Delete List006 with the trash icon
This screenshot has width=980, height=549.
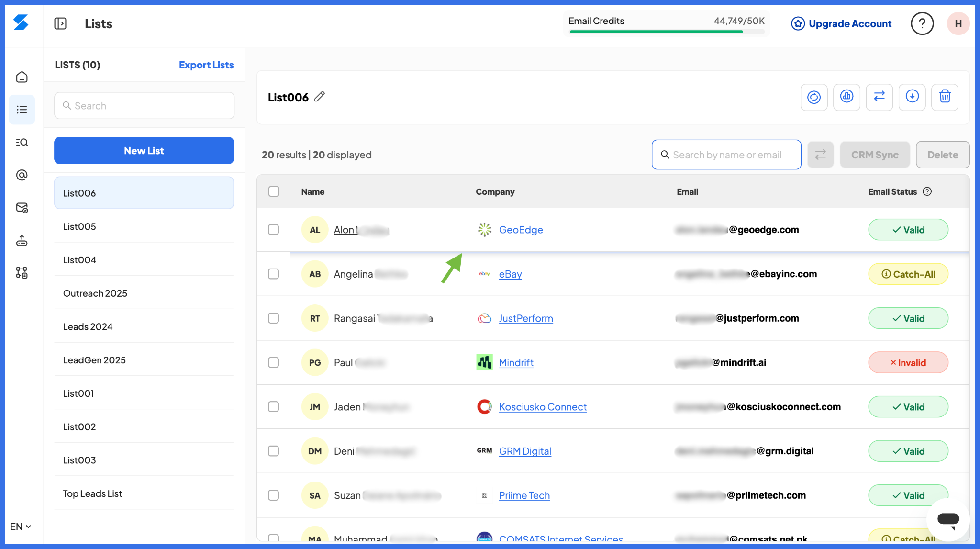pyautogui.click(x=945, y=97)
